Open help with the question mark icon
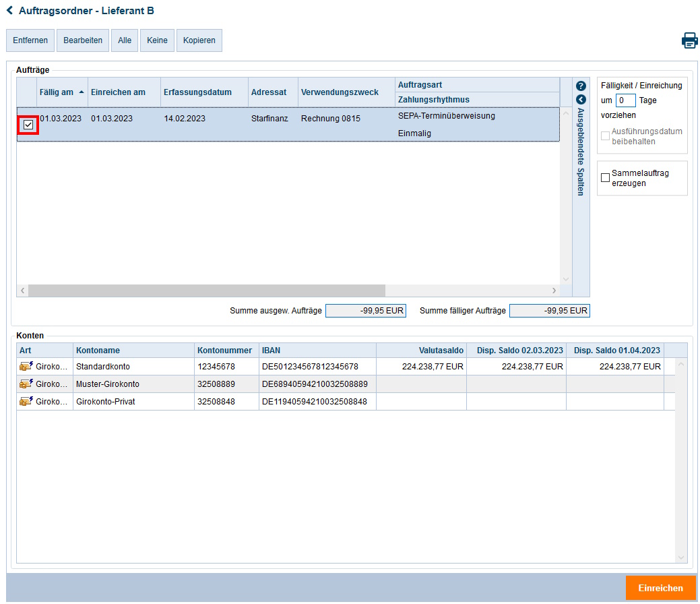Screen dimensions: 700x604 tap(581, 86)
